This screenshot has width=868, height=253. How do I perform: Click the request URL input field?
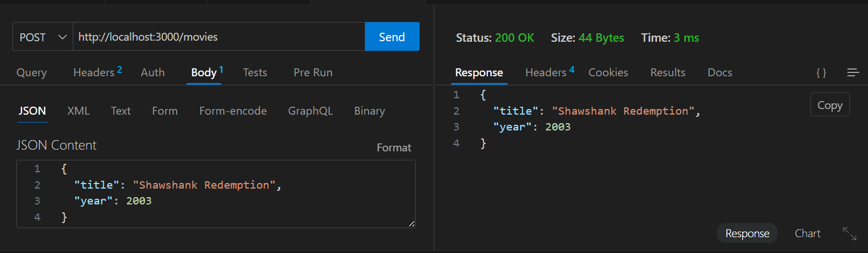coord(219,37)
